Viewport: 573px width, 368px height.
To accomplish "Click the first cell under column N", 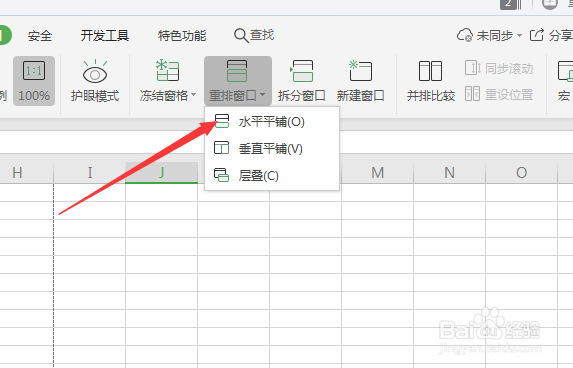I will 449,193.
